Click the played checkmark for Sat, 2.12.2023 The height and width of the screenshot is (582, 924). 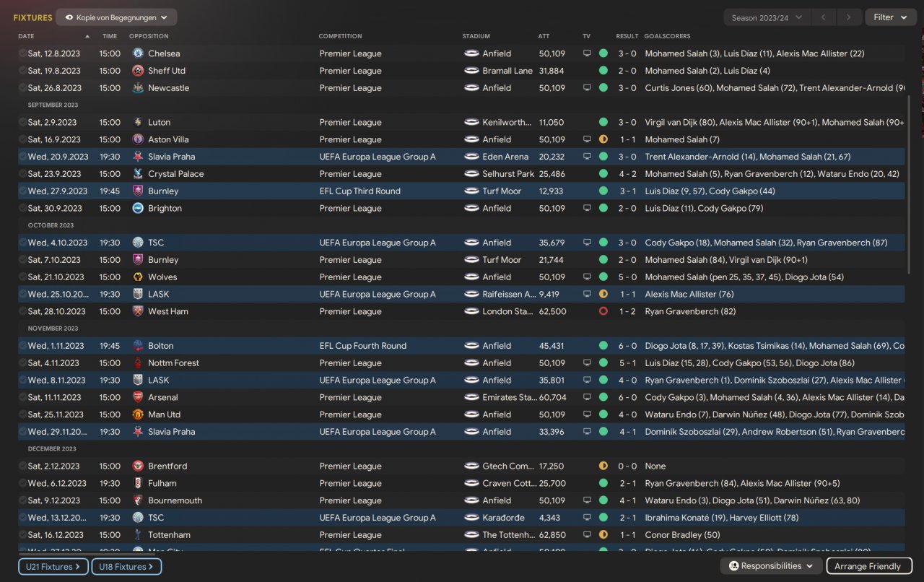click(22, 466)
